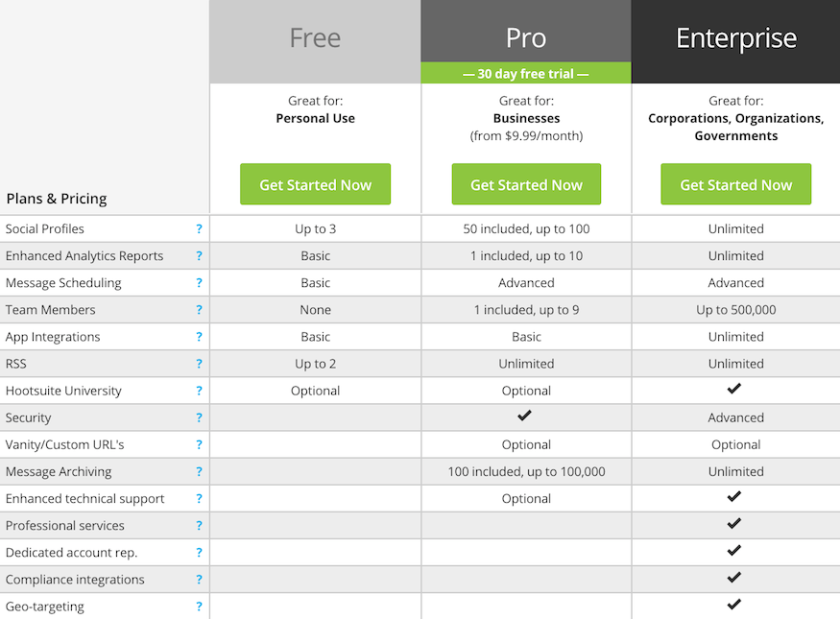Click Hootsuite University help question mark
Screen dimensions: 840x619
point(199,391)
